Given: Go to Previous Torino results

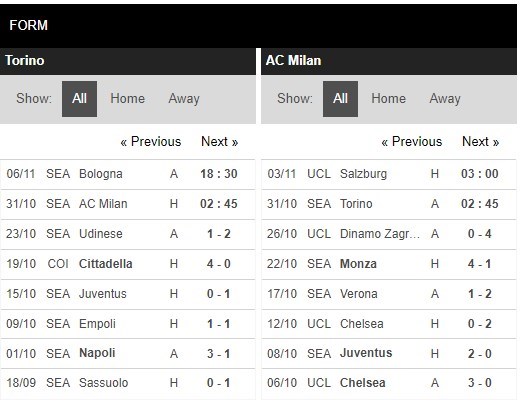Looking at the screenshot, I should pos(151,142).
